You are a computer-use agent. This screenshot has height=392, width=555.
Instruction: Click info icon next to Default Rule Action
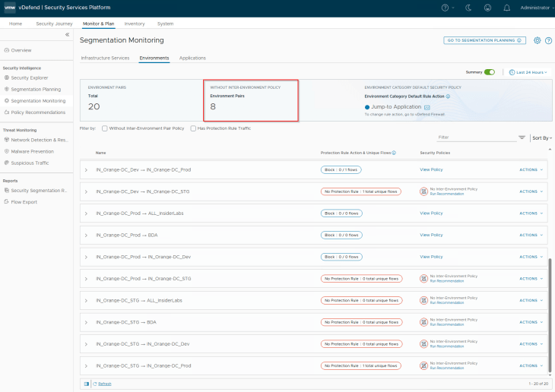(449, 96)
